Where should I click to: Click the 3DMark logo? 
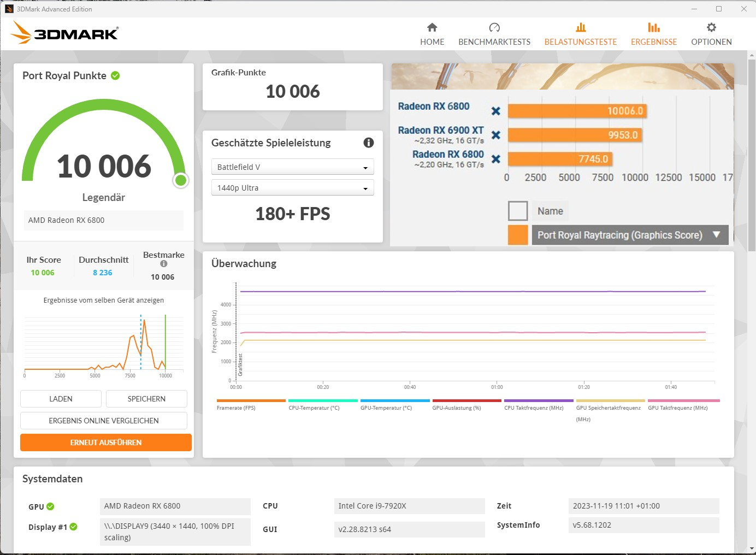pos(64,33)
